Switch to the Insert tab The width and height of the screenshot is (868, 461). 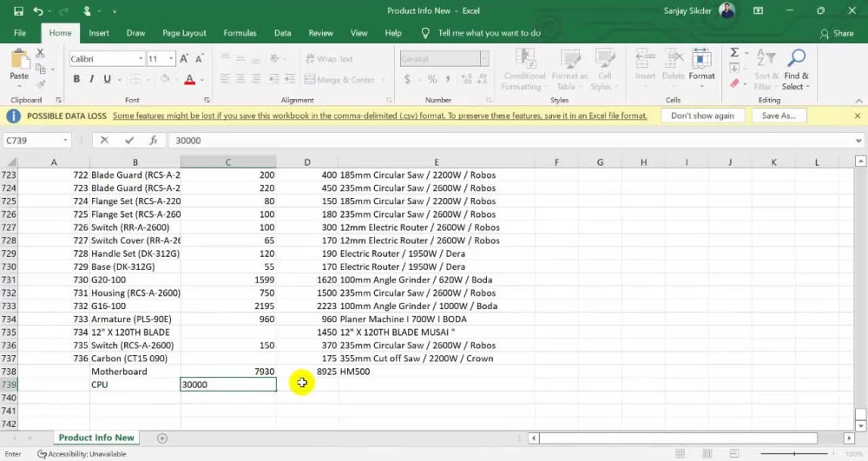point(99,33)
